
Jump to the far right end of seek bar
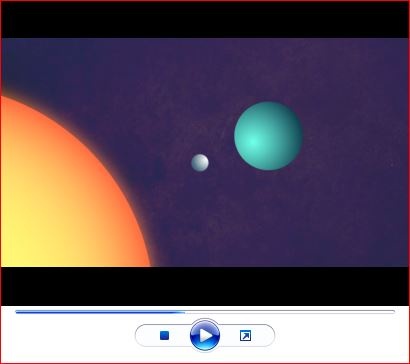(394, 312)
